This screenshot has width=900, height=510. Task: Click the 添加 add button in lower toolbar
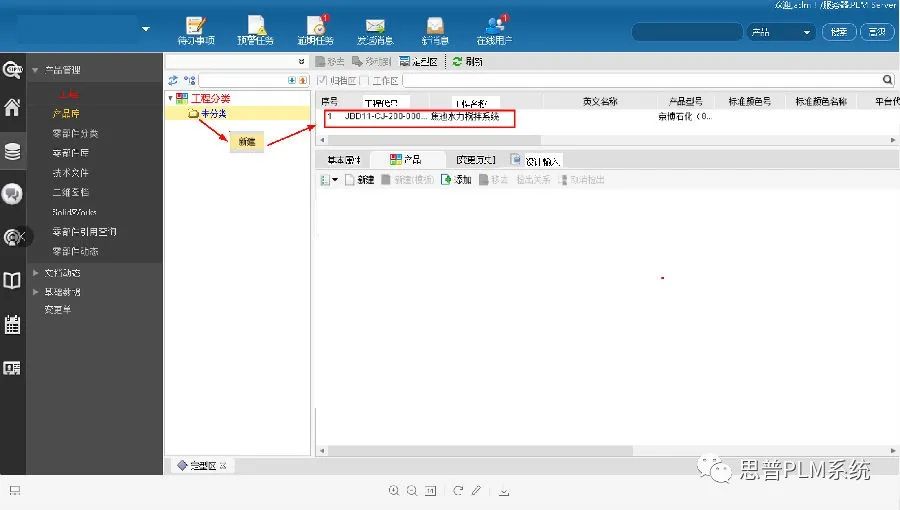click(x=456, y=180)
